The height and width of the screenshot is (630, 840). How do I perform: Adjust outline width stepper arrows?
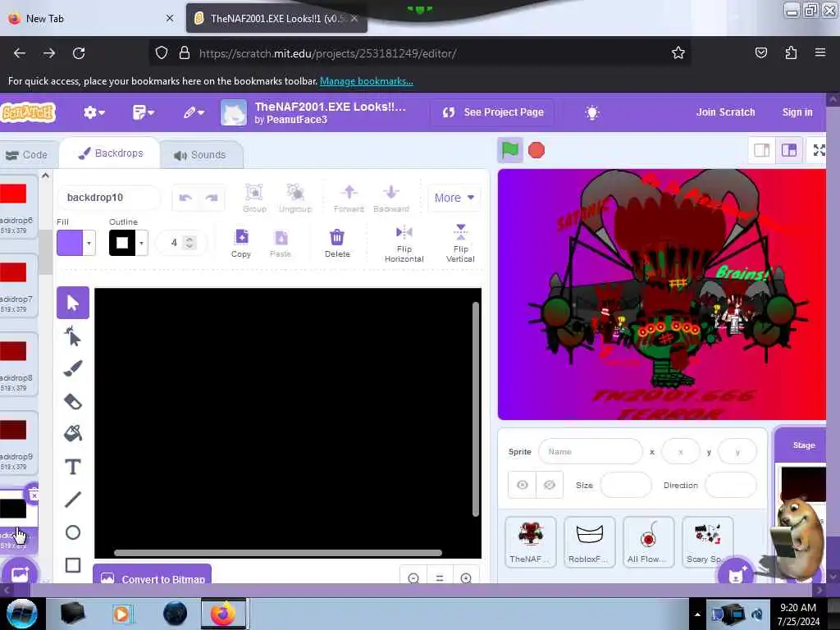coord(189,243)
